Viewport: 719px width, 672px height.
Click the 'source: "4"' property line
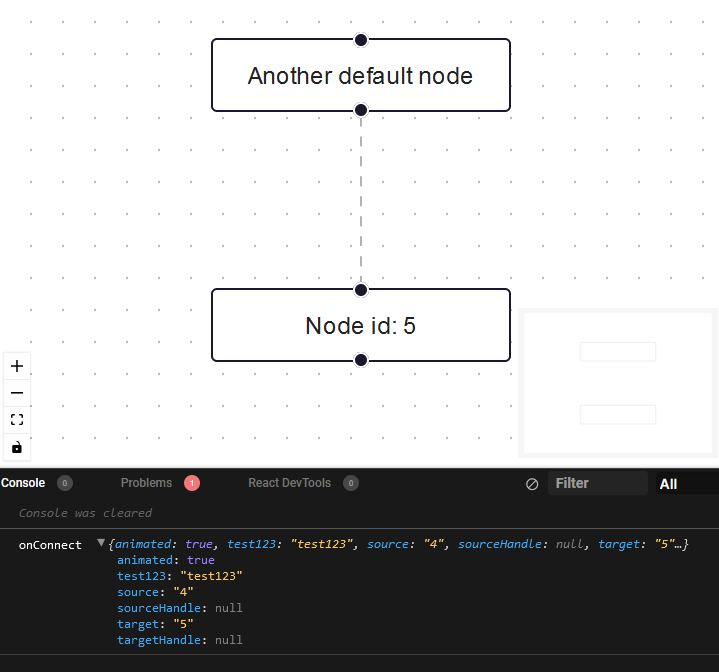coord(155,592)
